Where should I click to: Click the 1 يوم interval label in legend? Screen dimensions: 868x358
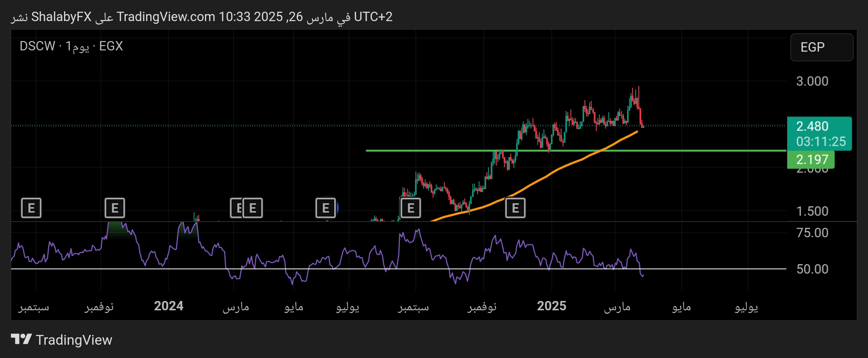[77, 46]
